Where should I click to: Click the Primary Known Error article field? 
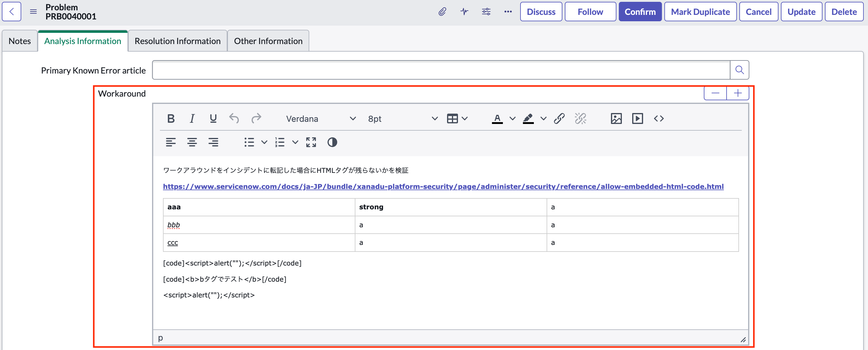[x=441, y=70]
